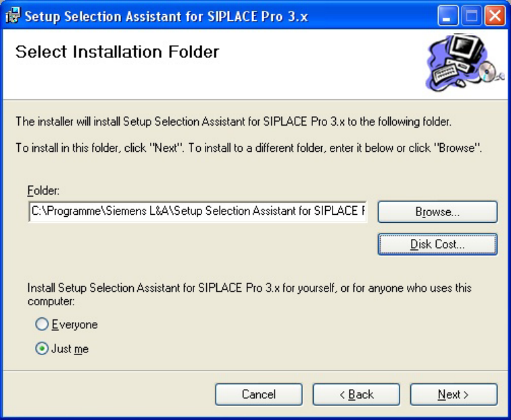Select the Just me radio button
Viewport: 511px width, 420px height.
click(42, 348)
